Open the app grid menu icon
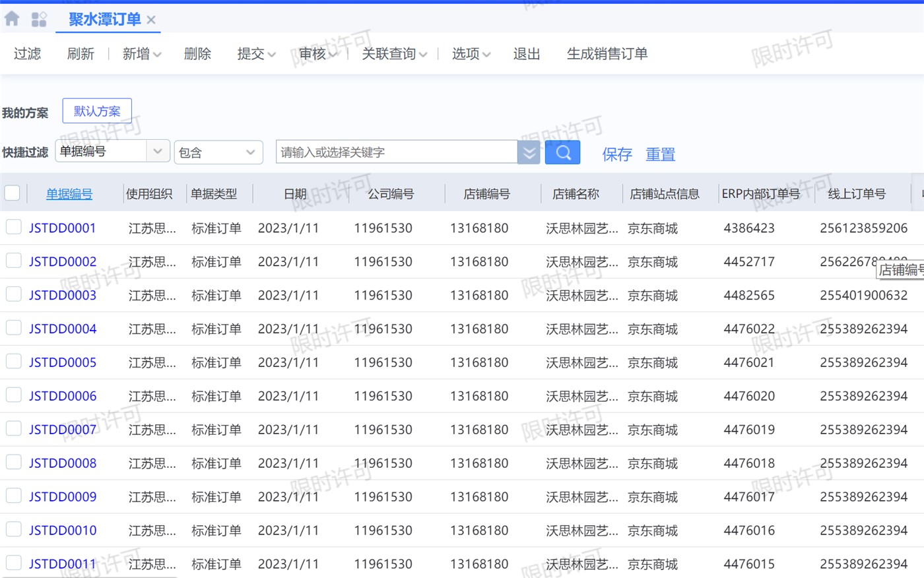Screen dimensions: 924x578 coord(39,20)
